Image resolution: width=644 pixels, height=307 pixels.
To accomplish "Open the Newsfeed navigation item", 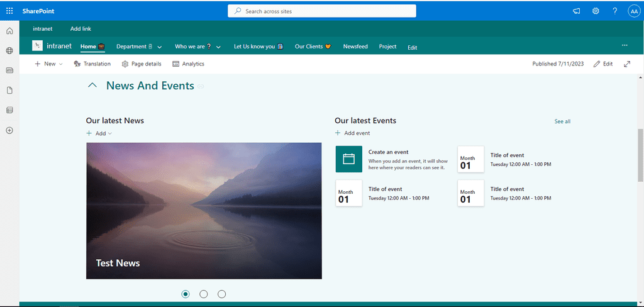I will click(x=355, y=47).
